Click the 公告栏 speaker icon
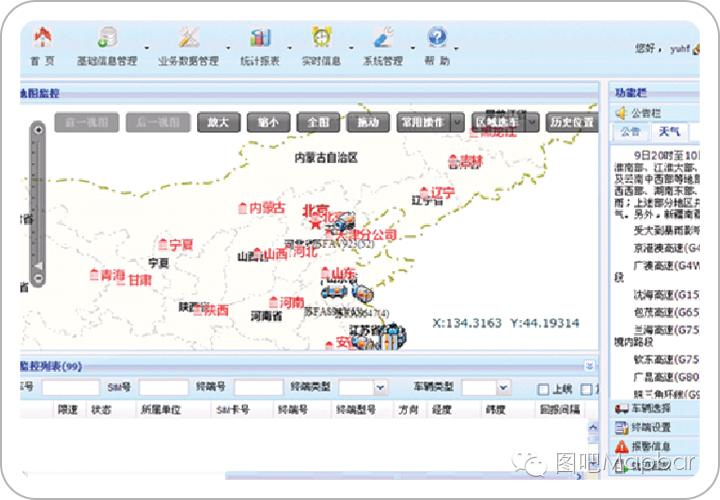Image resolution: width=720 pixels, height=500 pixels. (621, 112)
